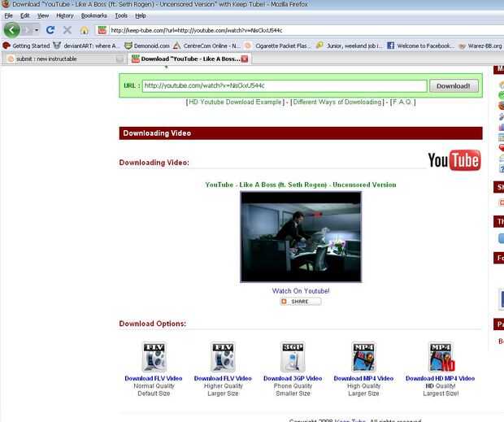Open the Tools menu
This screenshot has height=422, width=504.
121,15
